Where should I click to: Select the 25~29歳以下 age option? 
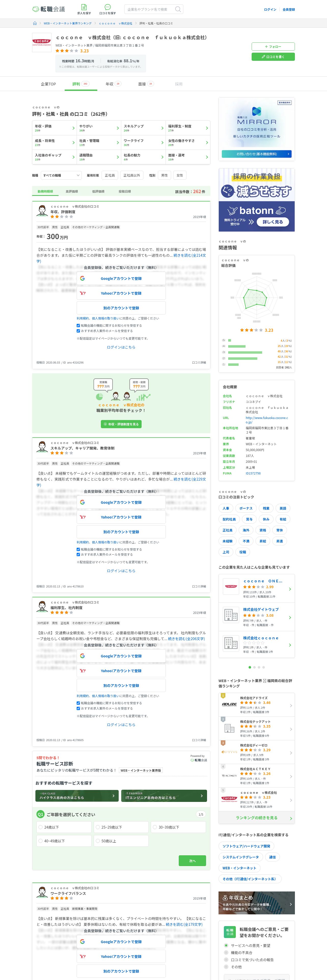(x=121, y=827)
